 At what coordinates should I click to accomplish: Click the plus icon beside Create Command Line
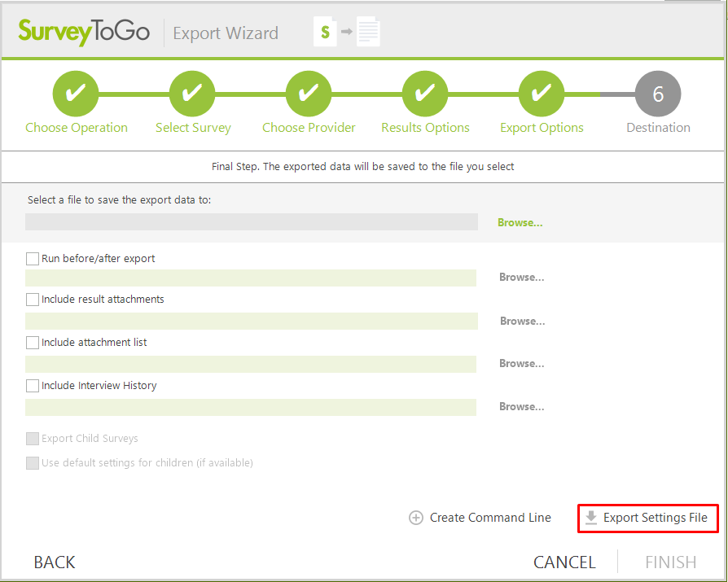(416, 518)
